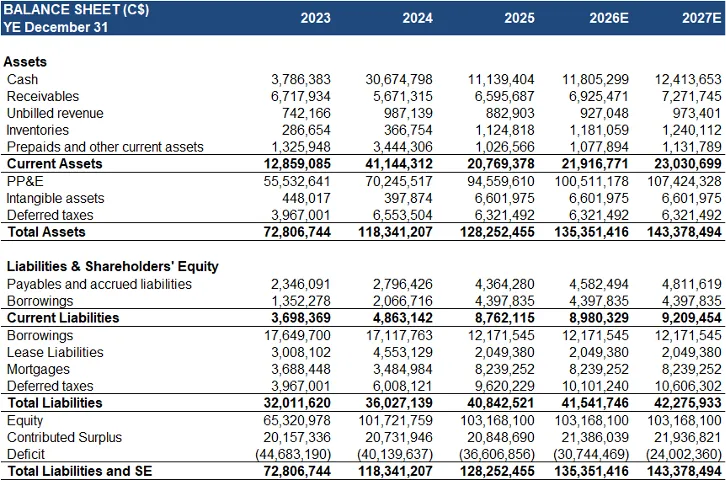This screenshot has width=726, height=480.
Task: Select the 2027E Total Assets value 143,378,494
Action: (x=679, y=232)
